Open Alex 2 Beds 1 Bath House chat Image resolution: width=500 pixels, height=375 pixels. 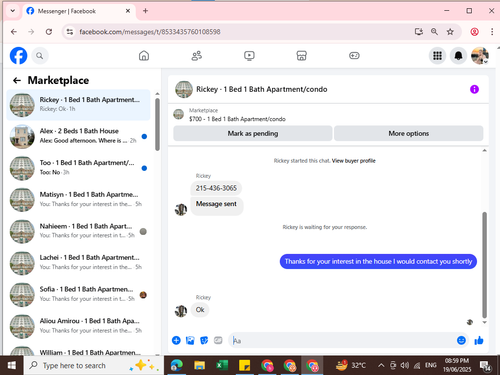pyautogui.click(x=78, y=136)
